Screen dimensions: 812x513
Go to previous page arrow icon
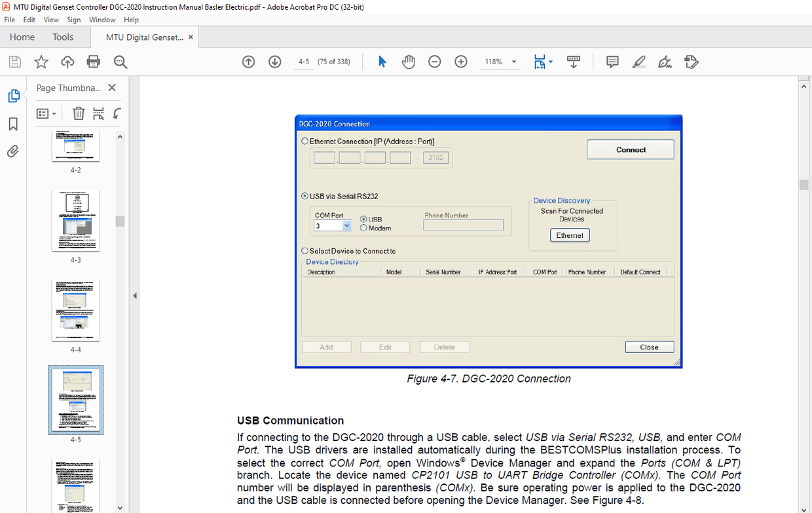click(x=248, y=62)
